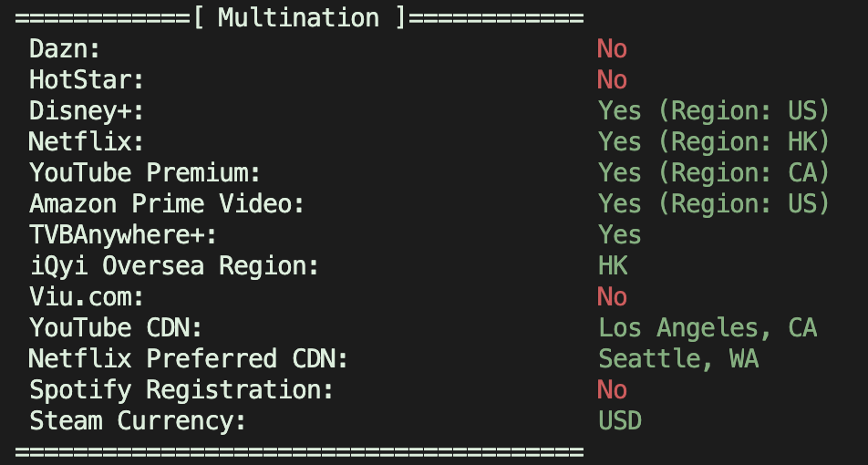Image resolution: width=868 pixels, height=465 pixels.
Task: Click YouTube Premium result Yes (Region: CA)
Action: pos(714,173)
